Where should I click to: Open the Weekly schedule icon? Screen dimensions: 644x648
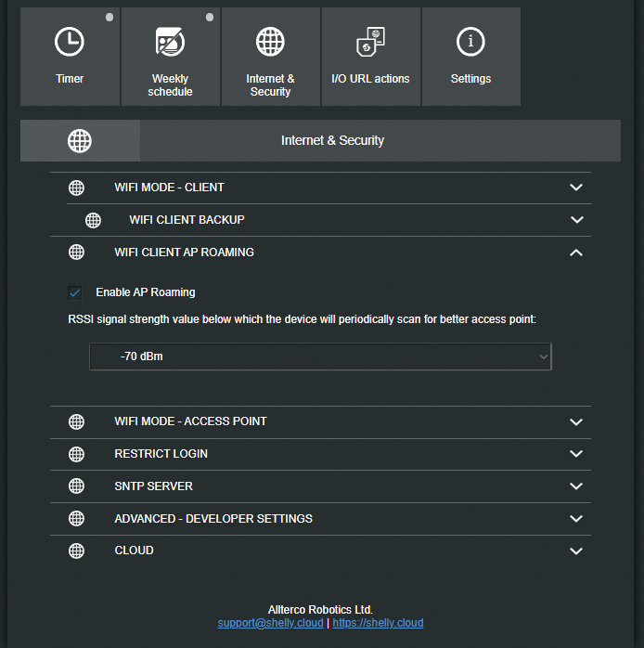[170, 42]
